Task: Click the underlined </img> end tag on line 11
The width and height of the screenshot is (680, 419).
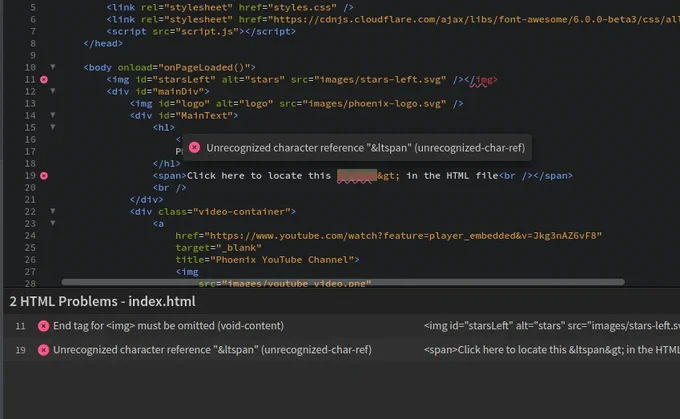Action: [481, 80]
